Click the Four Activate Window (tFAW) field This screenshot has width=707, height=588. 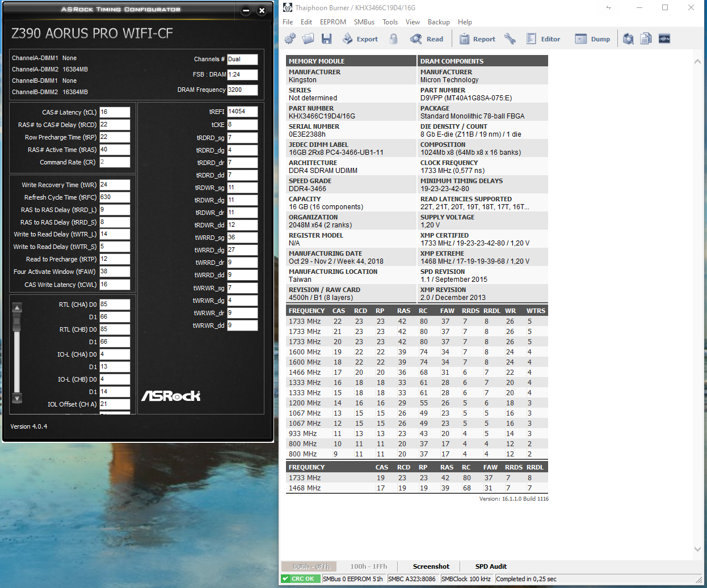click(115, 272)
